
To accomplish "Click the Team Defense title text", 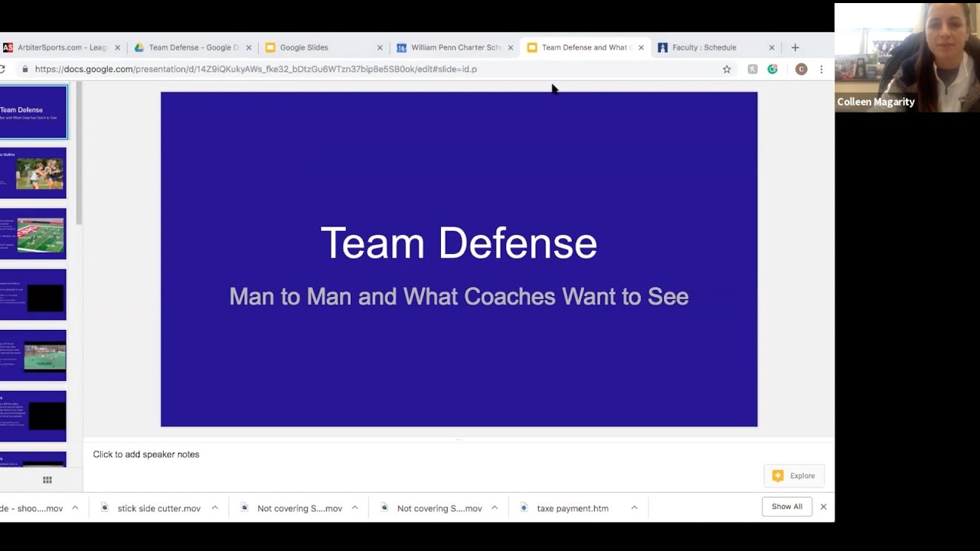I will (459, 243).
